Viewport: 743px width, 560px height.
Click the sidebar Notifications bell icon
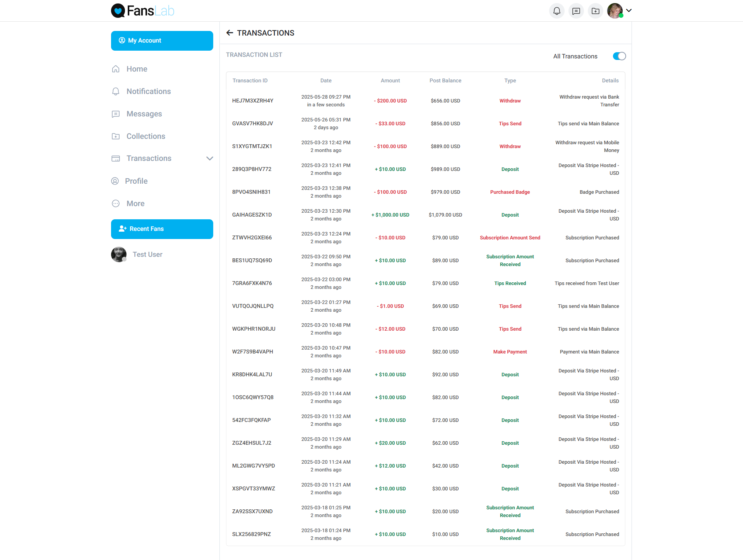pos(116,91)
